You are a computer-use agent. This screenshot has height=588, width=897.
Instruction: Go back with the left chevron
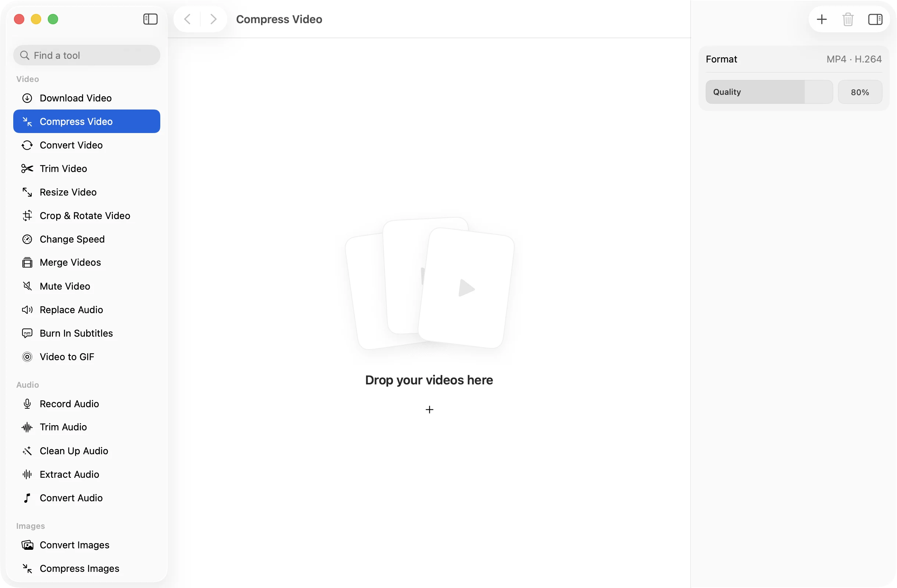[x=187, y=19]
